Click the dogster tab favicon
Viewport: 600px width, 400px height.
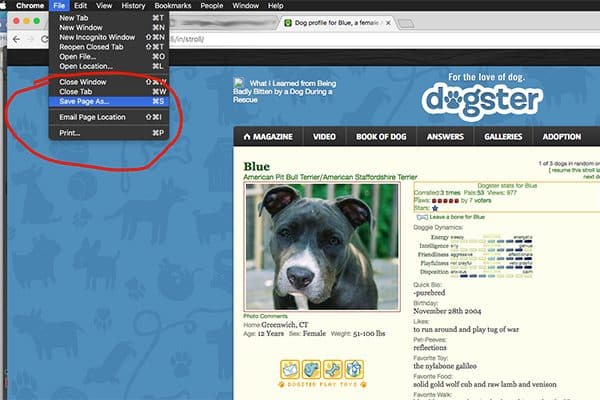288,23
